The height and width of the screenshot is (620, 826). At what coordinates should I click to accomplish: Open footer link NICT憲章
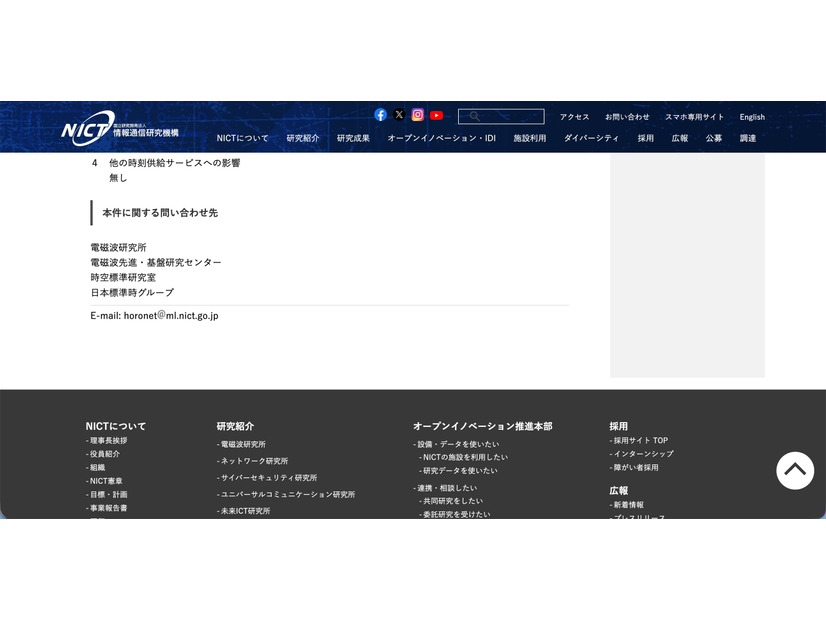point(106,481)
